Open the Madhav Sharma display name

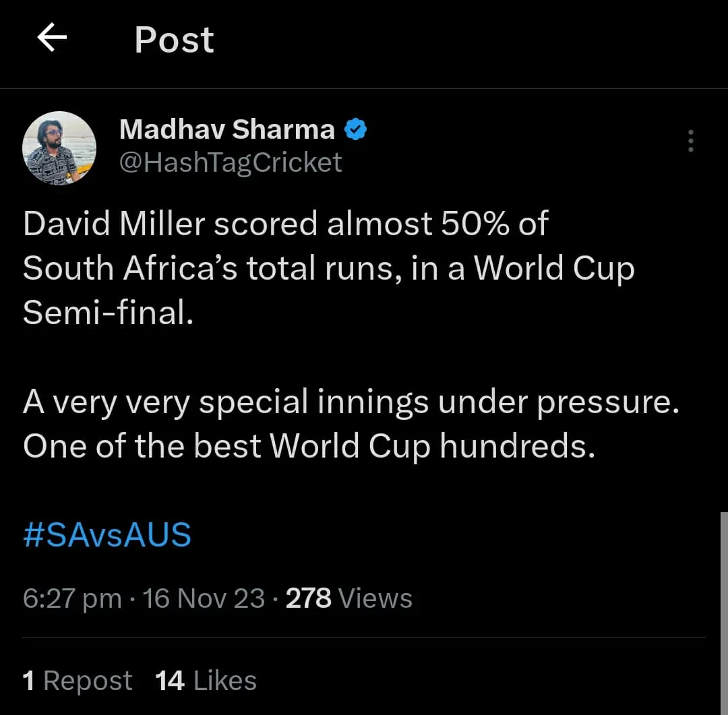(x=227, y=129)
